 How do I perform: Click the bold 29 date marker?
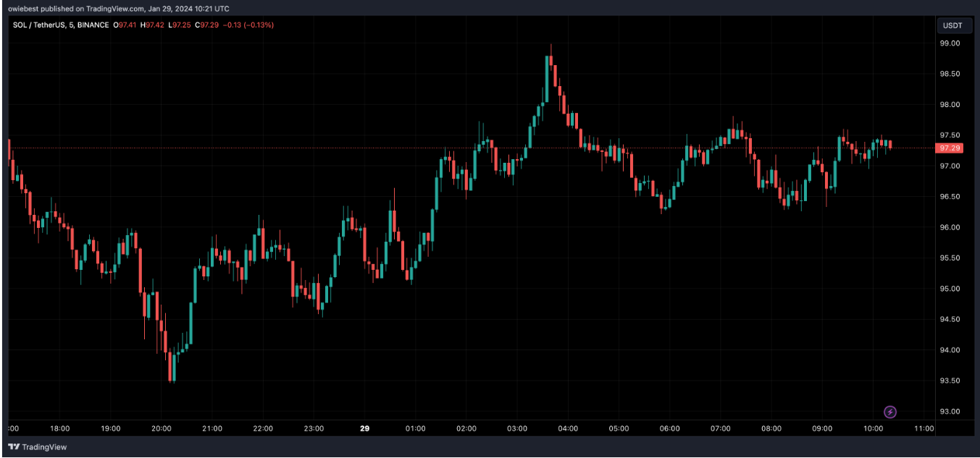click(x=364, y=428)
